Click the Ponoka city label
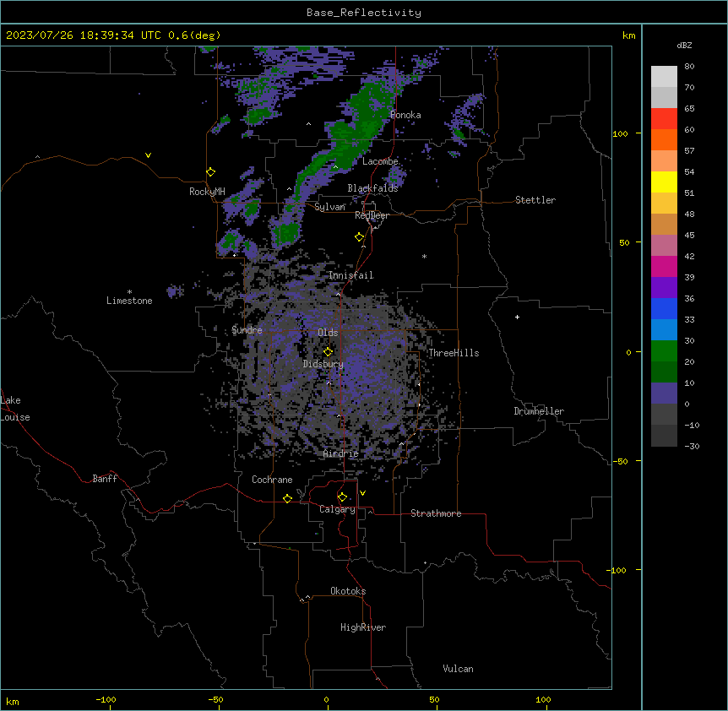The width and height of the screenshot is (728, 711). [x=405, y=115]
